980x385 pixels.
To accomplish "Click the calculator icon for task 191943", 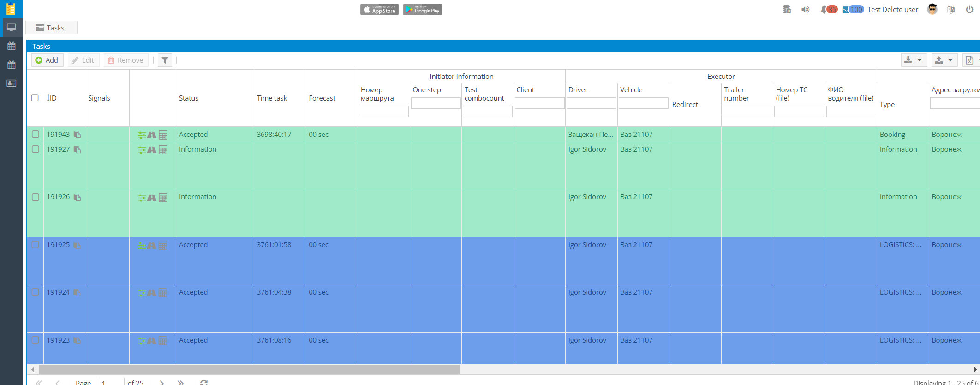I will (x=163, y=135).
